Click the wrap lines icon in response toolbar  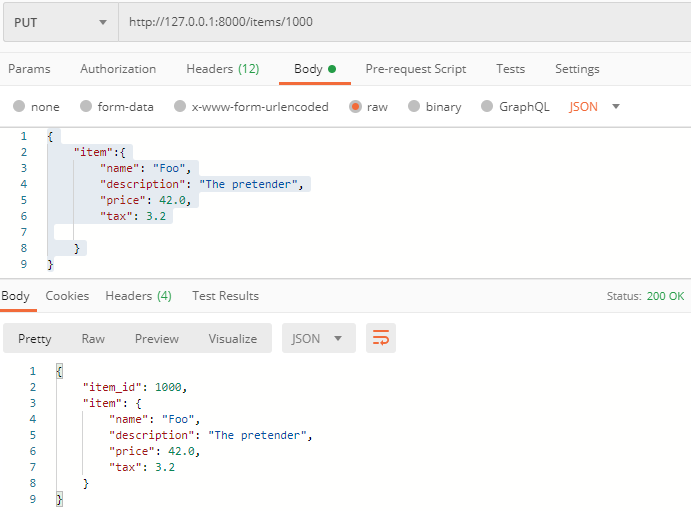(381, 339)
